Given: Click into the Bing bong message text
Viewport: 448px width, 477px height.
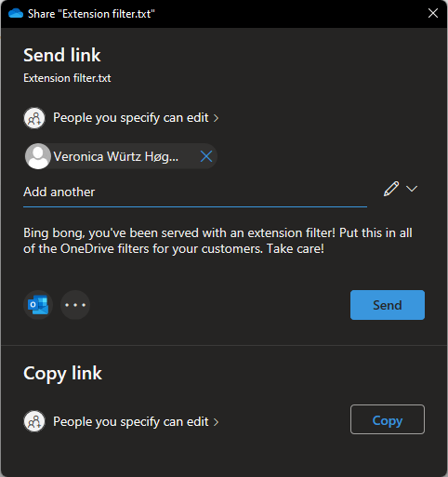Looking at the screenshot, I should pyautogui.click(x=217, y=241).
